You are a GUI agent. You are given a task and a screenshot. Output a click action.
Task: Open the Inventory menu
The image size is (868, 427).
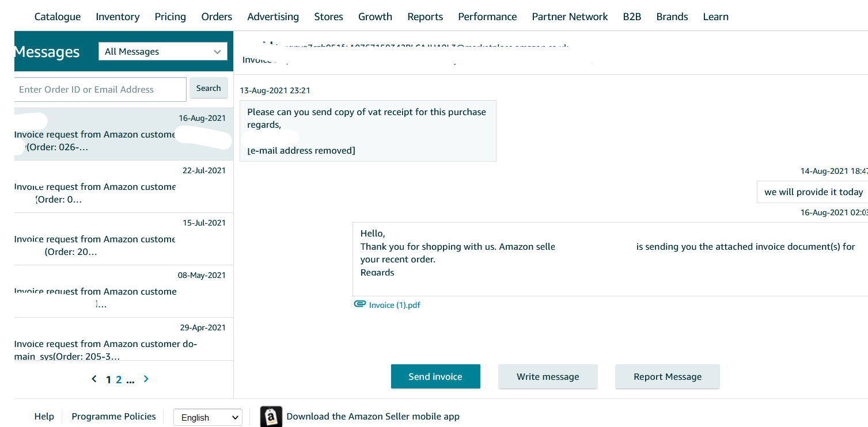(x=117, y=17)
